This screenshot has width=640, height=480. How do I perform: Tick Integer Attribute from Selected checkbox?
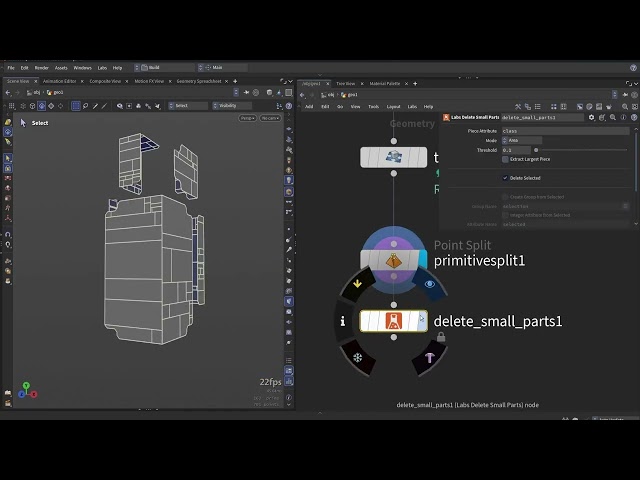tap(505, 215)
